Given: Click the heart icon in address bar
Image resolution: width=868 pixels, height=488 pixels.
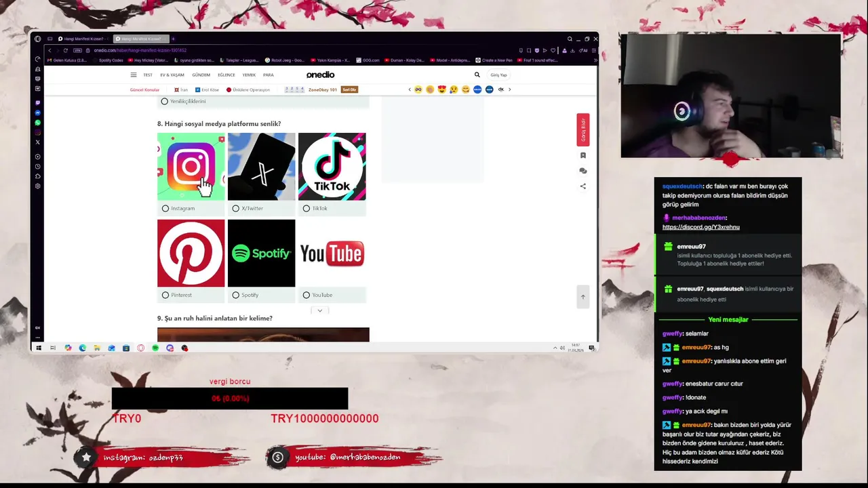Looking at the screenshot, I should [x=553, y=50].
